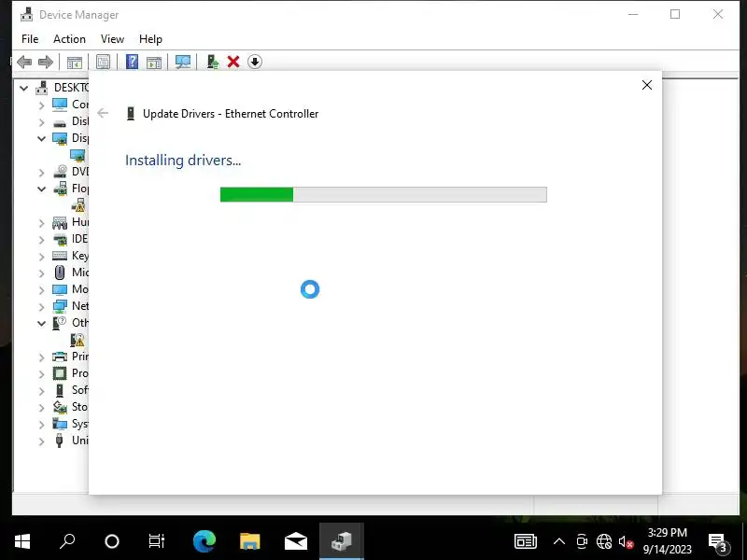Click the Meet Now tray icon
Screen dimensions: 747x560
(x=581, y=541)
